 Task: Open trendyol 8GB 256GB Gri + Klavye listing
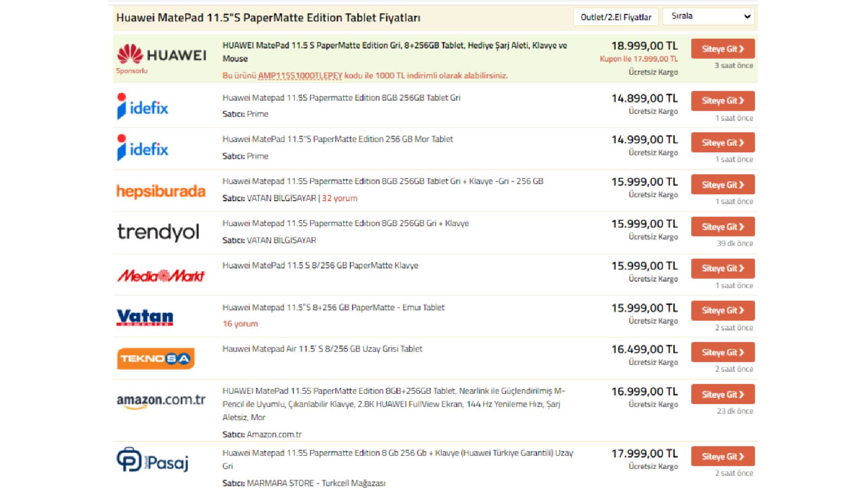click(x=345, y=223)
